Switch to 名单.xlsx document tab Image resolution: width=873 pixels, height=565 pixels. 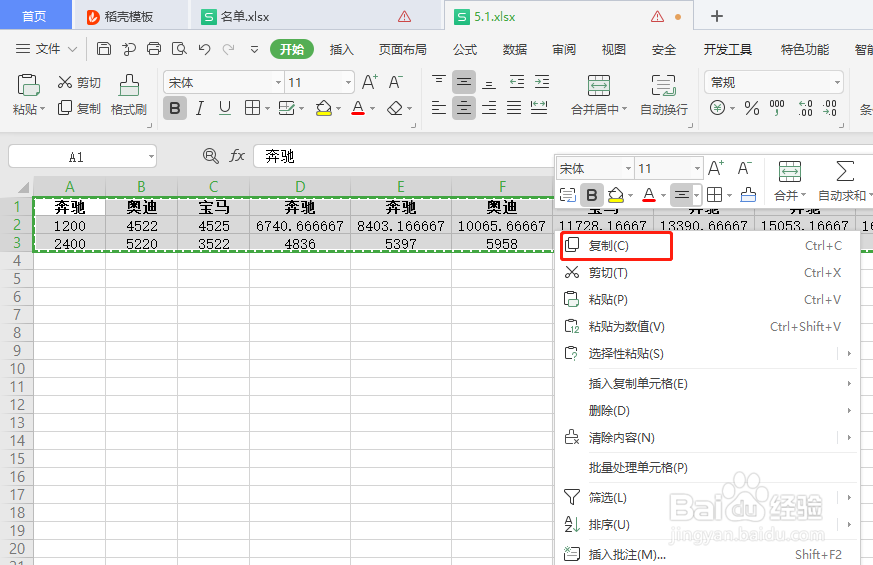click(x=244, y=17)
